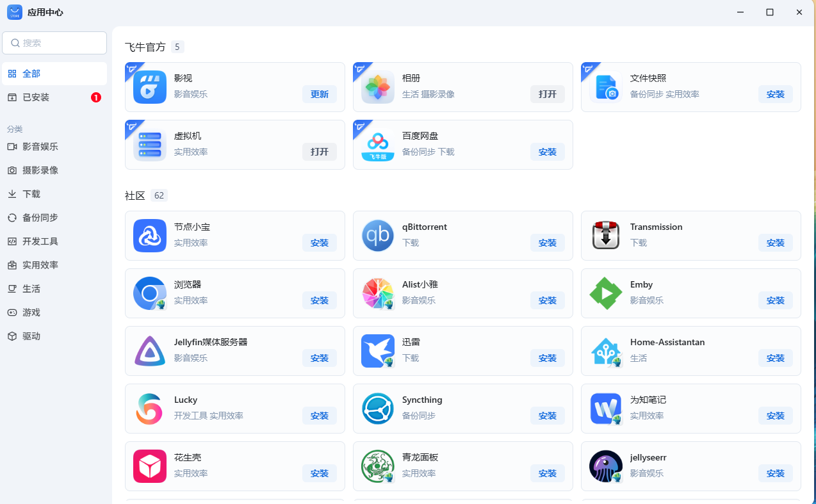
Task: Install 迅雷
Action: coord(548,358)
